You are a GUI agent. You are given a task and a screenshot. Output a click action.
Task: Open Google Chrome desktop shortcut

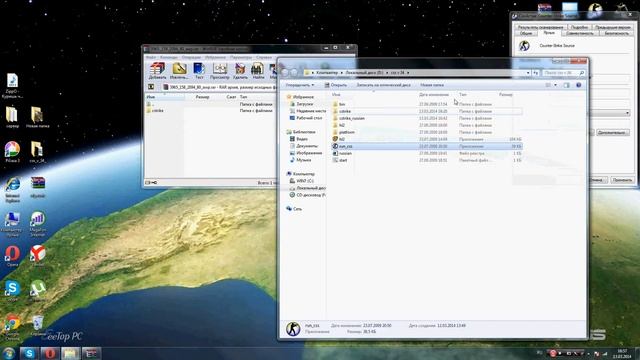(13, 328)
